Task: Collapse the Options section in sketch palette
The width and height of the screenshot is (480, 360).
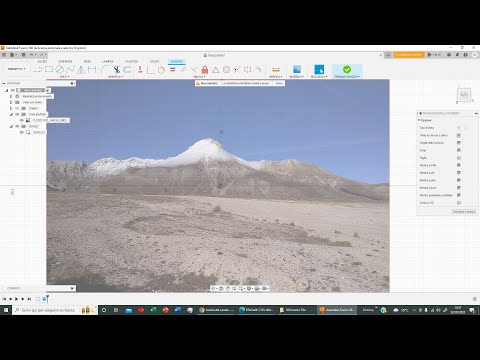Action: coord(419,120)
